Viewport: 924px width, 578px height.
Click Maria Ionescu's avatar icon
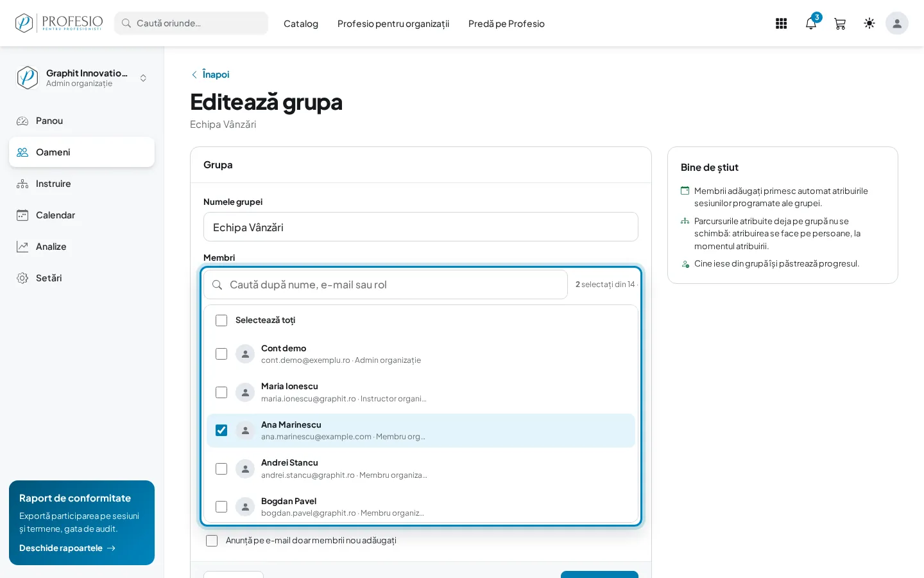point(245,392)
